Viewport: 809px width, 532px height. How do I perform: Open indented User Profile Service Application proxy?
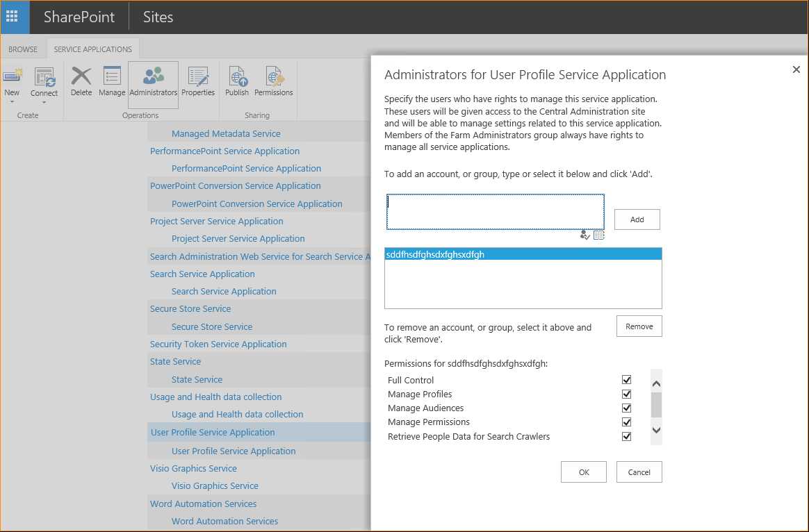(234, 451)
